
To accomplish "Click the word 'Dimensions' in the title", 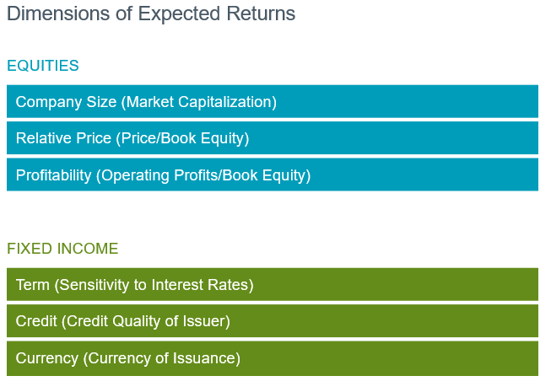I will pyautogui.click(x=58, y=13).
